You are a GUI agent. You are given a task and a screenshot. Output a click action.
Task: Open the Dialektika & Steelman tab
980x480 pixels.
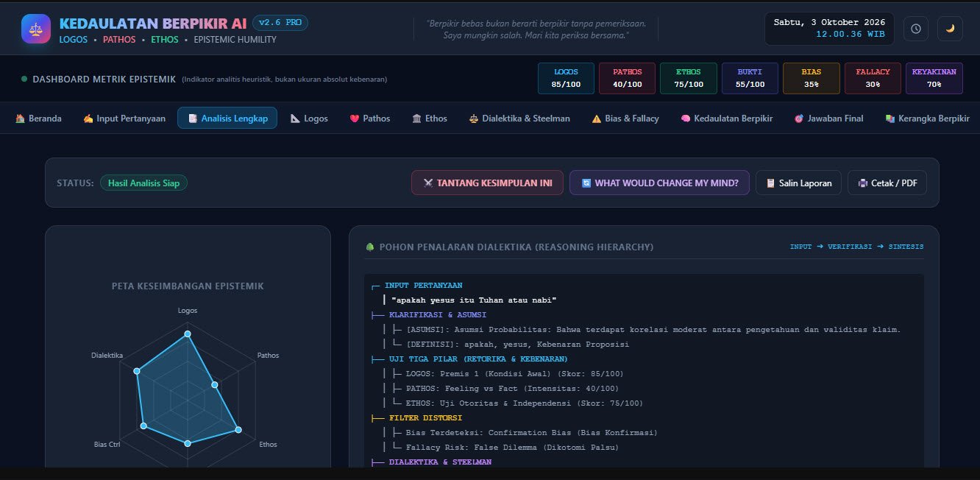tap(519, 118)
